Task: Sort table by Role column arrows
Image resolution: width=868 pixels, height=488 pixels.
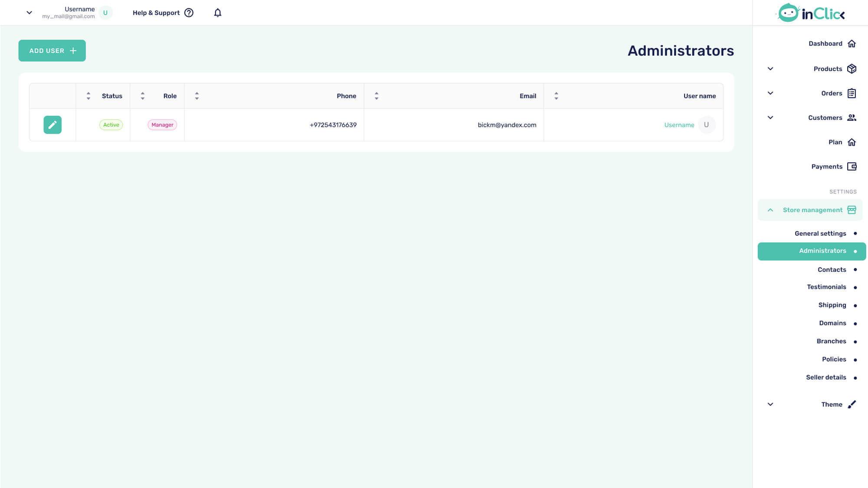Action: [143, 96]
